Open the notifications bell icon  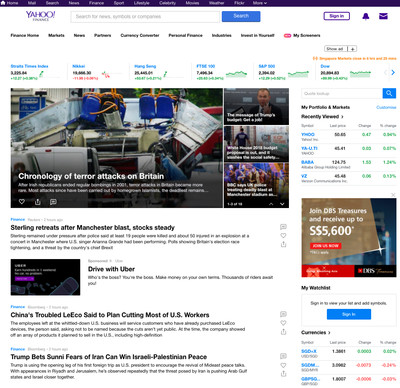(366, 16)
